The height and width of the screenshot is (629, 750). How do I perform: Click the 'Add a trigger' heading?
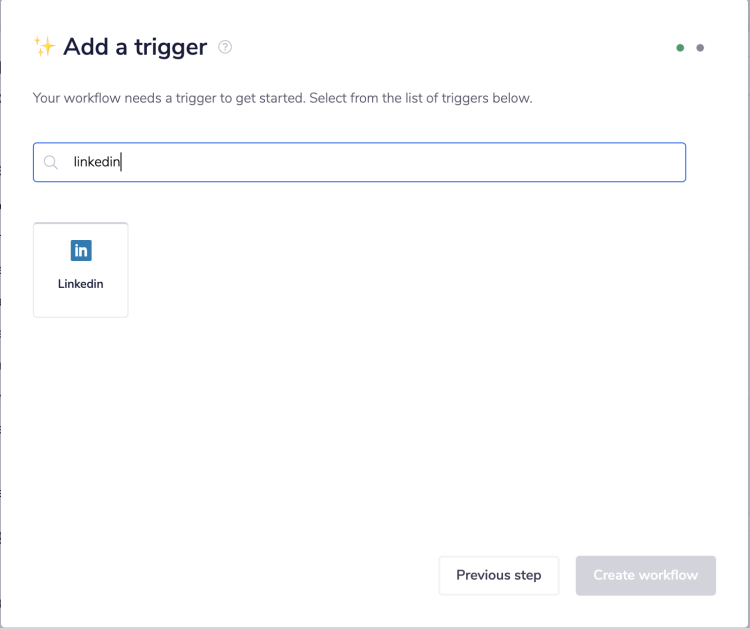pos(135,47)
